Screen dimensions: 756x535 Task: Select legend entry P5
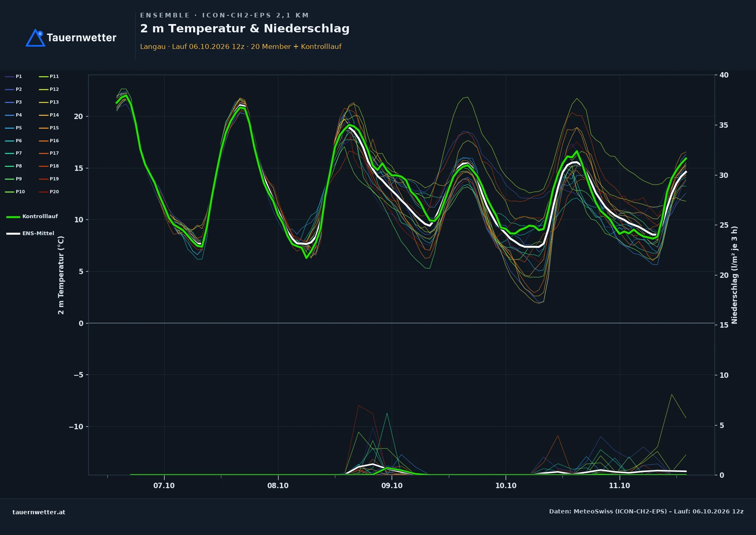(14, 128)
